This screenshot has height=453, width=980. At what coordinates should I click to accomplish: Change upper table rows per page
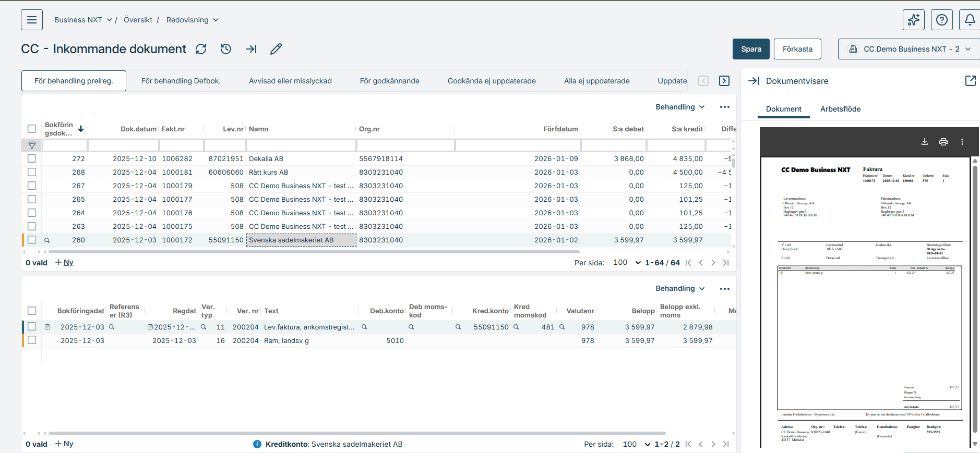point(627,263)
